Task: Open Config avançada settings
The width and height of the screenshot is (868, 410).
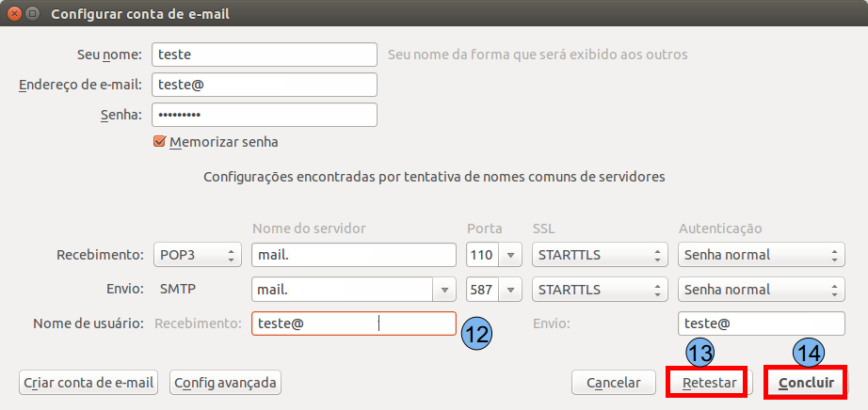Action: coord(225,383)
